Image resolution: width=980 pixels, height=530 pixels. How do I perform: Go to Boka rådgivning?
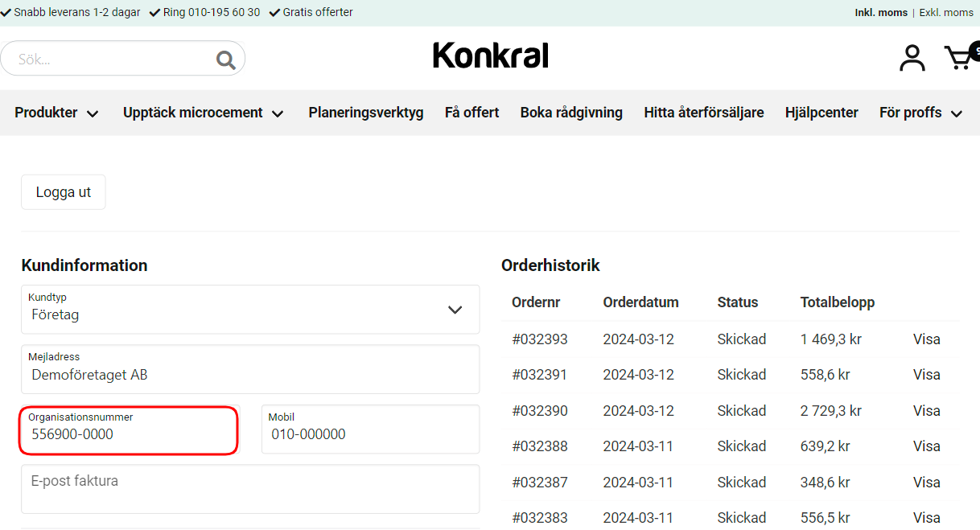tap(571, 113)
